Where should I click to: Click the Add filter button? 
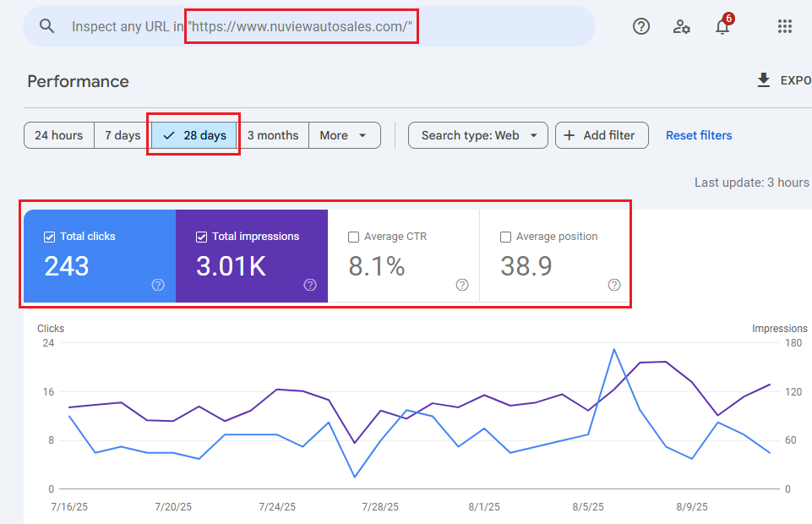click(602, 135)
